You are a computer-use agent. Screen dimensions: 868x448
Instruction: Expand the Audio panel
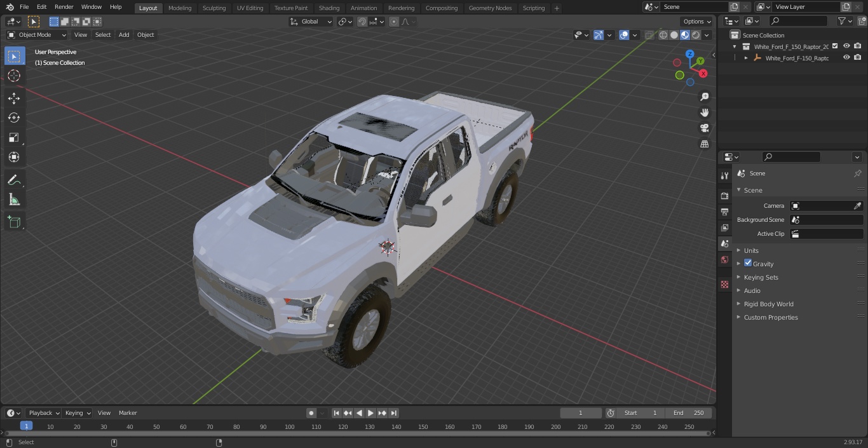752,290
